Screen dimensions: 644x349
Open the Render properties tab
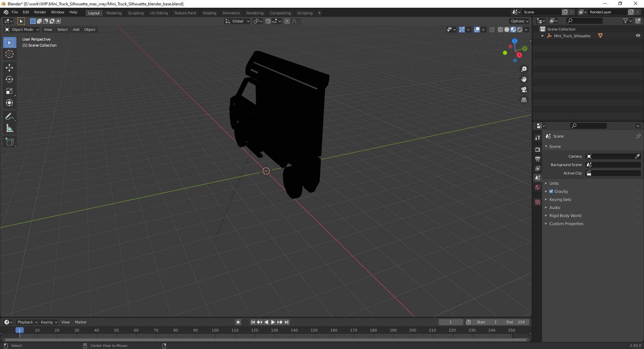click(538, 149)
